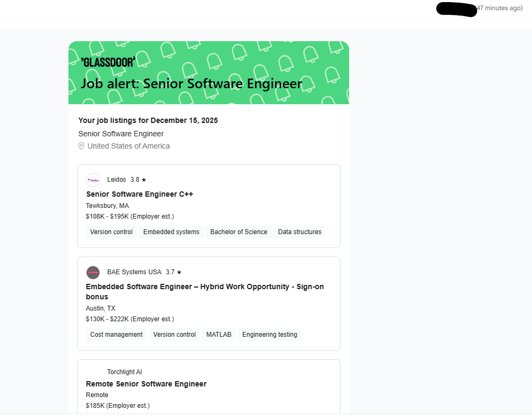532x418 pixels.
Task: Click the Embedded systems skill tag
Action: point(171,232)
